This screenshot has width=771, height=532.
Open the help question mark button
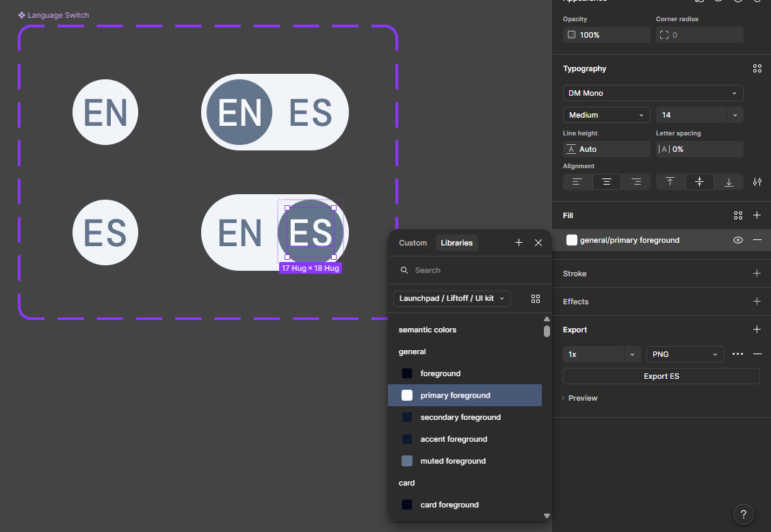pos(744,515)
